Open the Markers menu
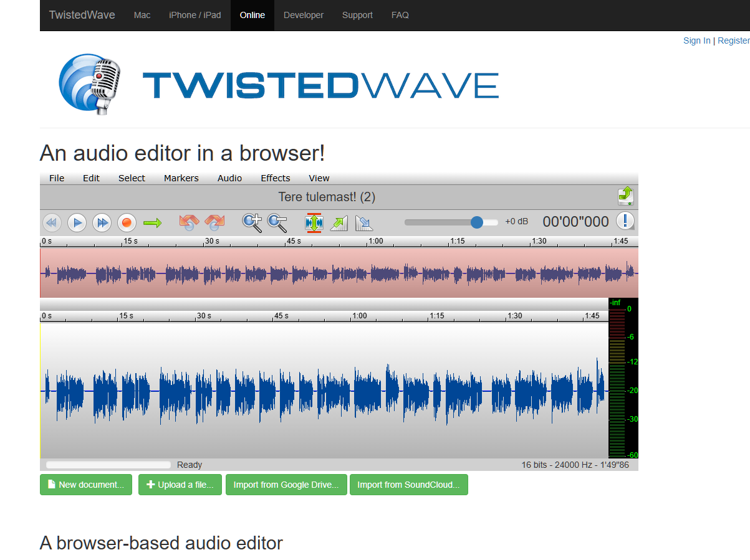 (181, 178)
